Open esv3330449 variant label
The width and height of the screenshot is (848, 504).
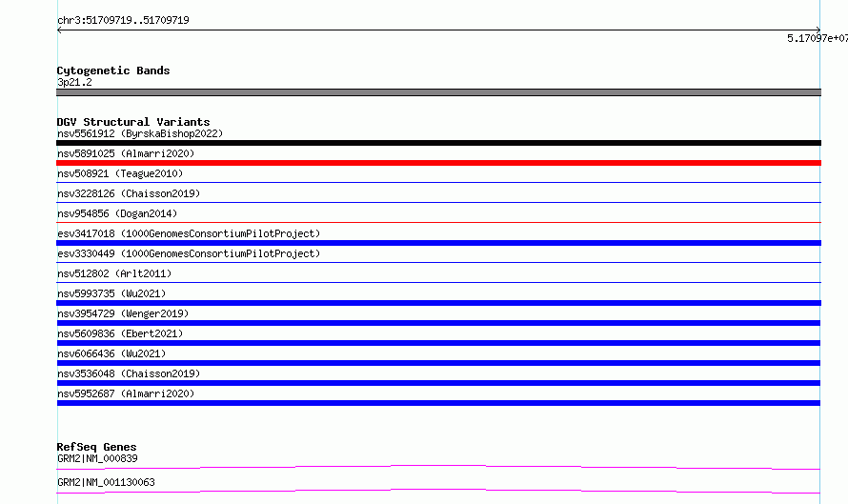click(189, 253)
